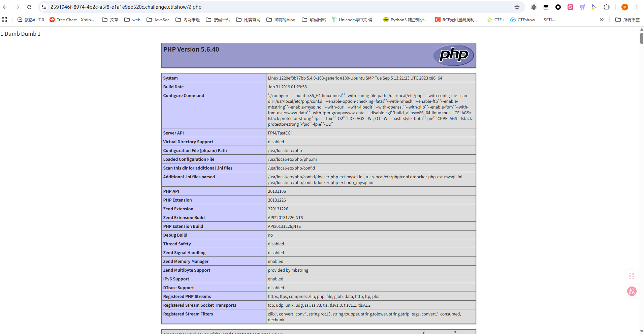Open the 欧亿Ai-7.0 bookmark
The width and height of the screenshot is (644, 334).
click(x=31, y=20)
